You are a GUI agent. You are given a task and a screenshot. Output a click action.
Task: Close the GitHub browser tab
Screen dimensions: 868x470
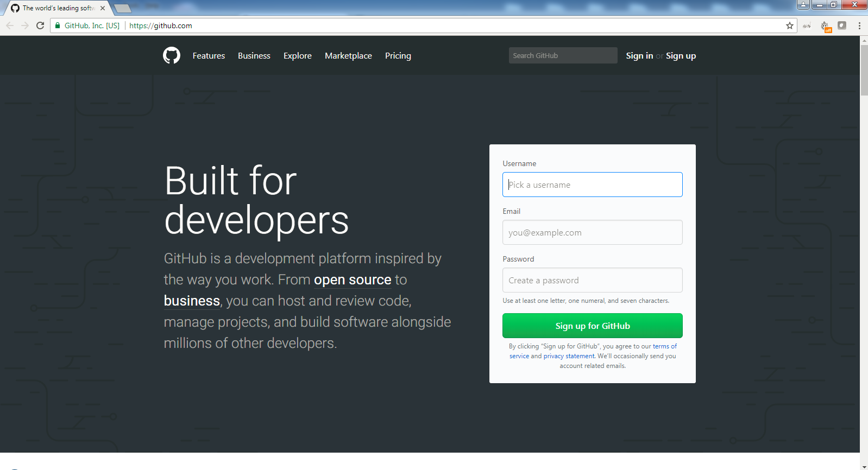point(103,8)
